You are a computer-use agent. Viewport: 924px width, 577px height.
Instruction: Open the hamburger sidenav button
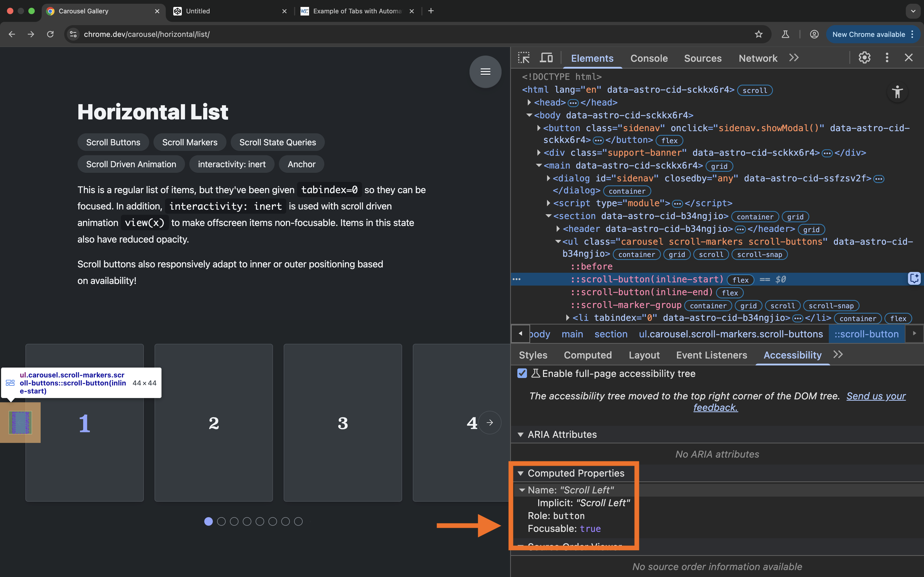(x=485, y=72)
